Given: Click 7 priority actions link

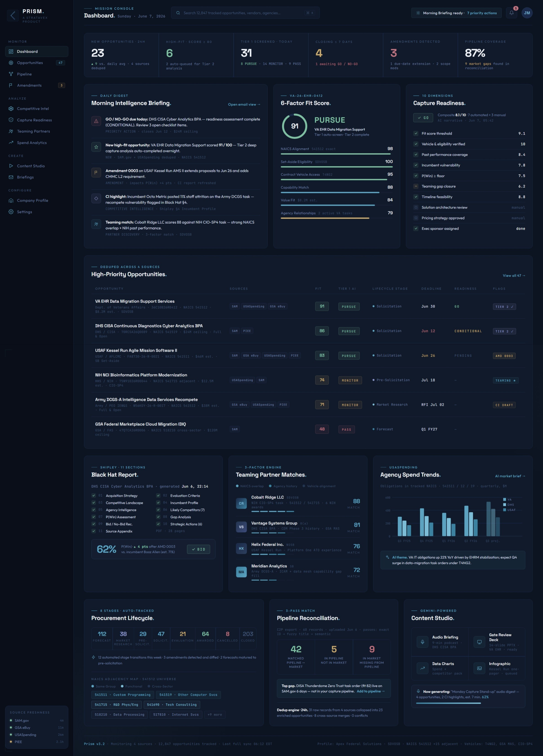Looking at the screenshot, I should [482, 13].
